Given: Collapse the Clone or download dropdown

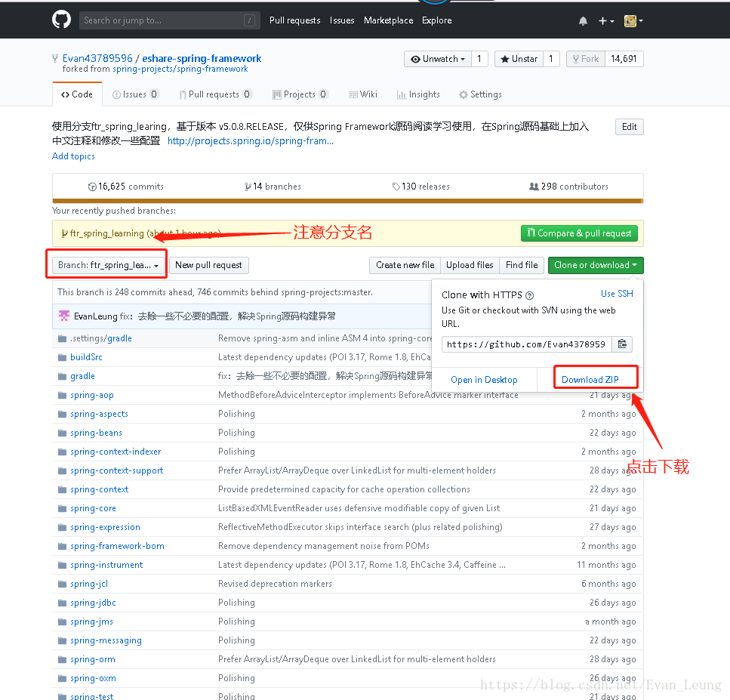Looking at the screenshot, I should coord(596,265).
